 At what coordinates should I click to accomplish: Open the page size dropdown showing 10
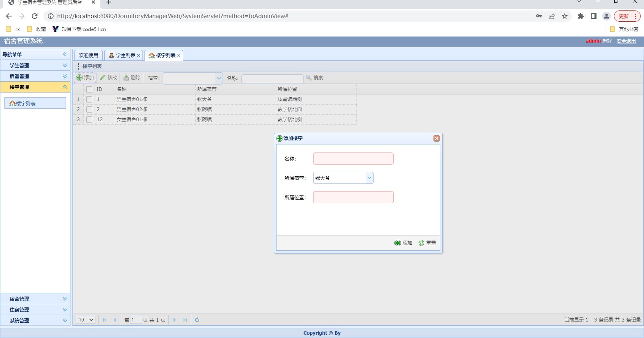pos(85,320)
